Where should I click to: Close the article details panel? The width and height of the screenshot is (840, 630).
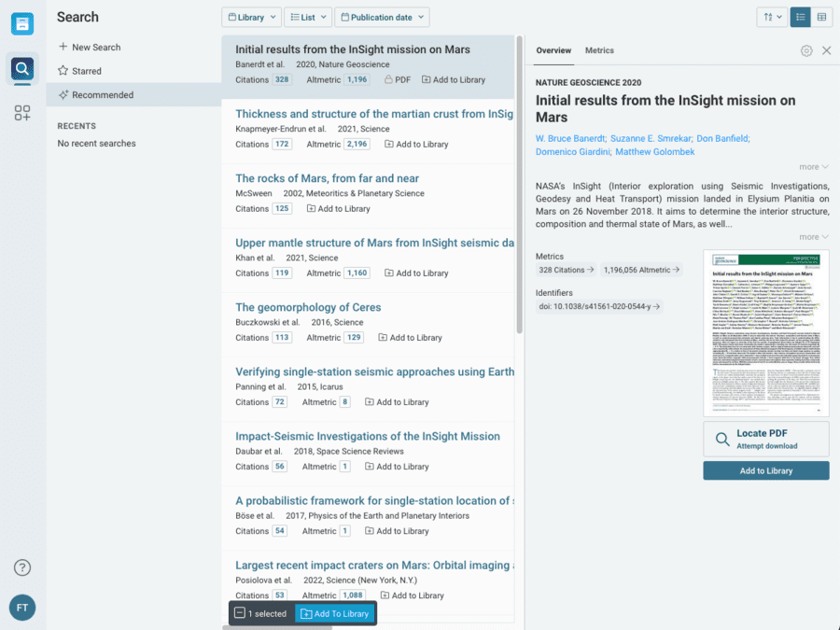pyautogui.click(x=826, y=50)
